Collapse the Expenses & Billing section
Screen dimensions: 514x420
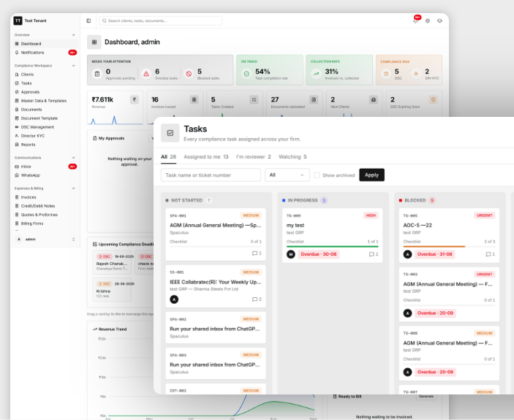tap(73, 188)
